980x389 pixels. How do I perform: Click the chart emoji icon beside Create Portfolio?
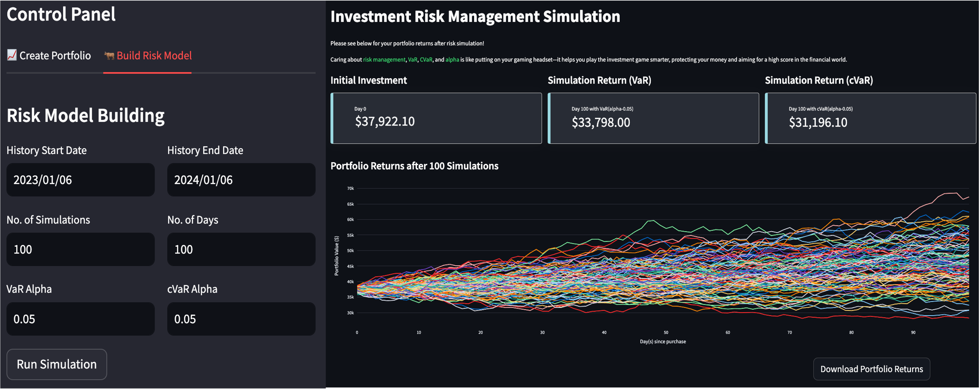pos(12,55)
